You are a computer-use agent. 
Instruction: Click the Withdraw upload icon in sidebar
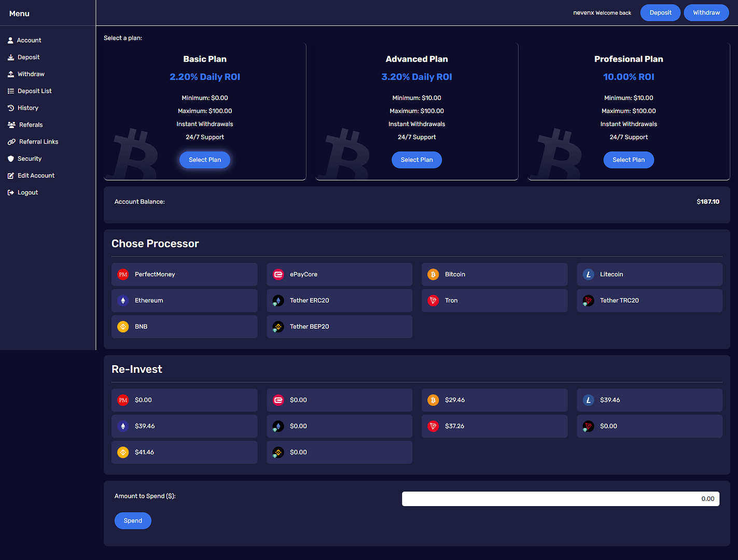pos(10,74)
